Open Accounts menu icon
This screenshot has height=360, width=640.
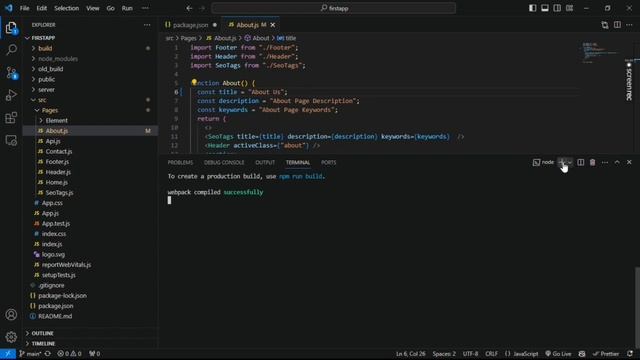pos(11,315)
